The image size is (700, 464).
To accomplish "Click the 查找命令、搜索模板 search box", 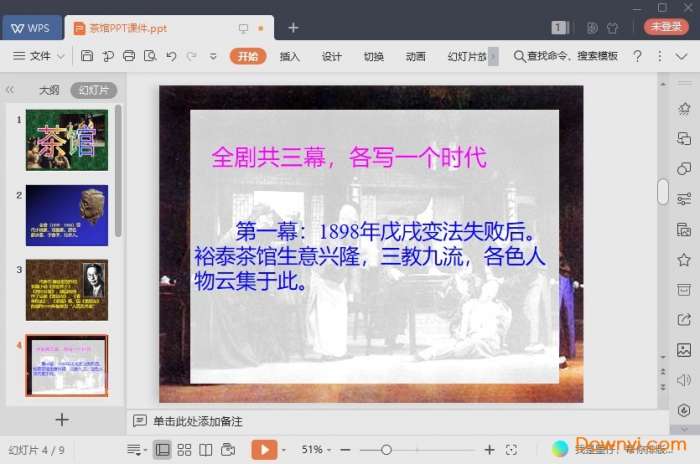I will tap(566, 56).
